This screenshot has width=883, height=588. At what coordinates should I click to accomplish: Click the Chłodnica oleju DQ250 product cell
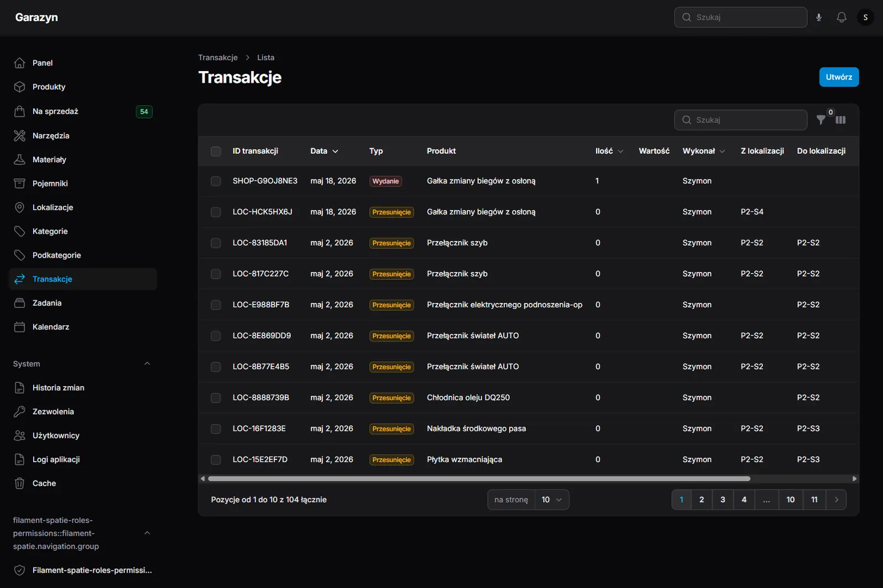468,398
